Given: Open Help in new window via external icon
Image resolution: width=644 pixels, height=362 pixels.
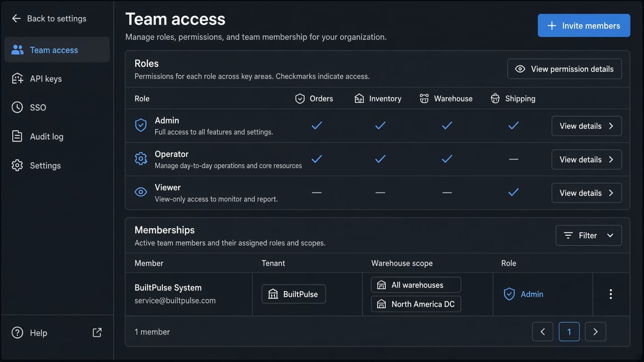Looking at the screenshot, I should coord(97,332).
